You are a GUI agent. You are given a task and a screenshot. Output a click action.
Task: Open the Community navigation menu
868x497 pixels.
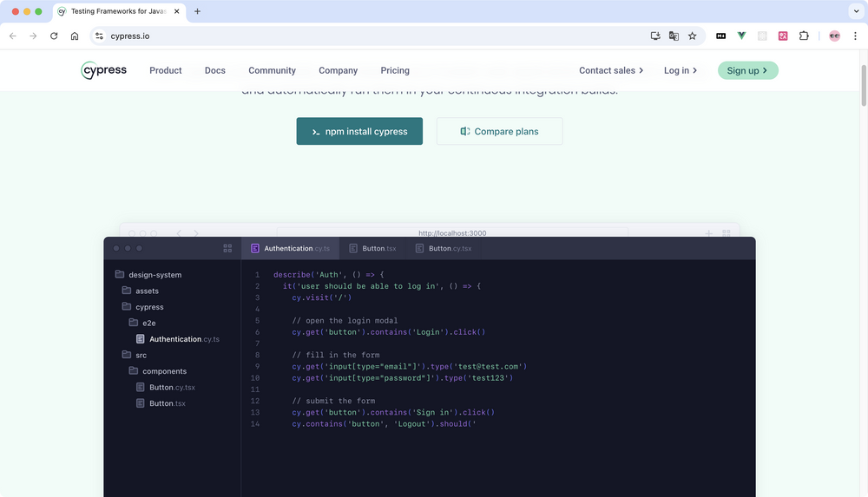[x=272, y=70]
